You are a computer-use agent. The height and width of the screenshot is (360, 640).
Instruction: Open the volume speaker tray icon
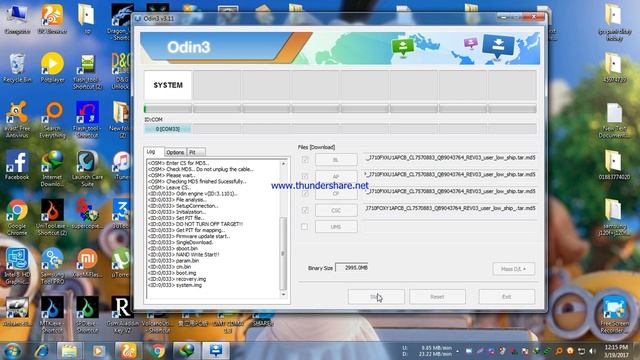point(593,351)
